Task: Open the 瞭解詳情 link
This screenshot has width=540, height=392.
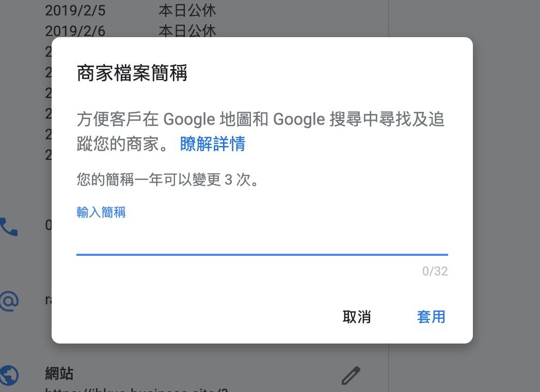Action: click(213, 144)
